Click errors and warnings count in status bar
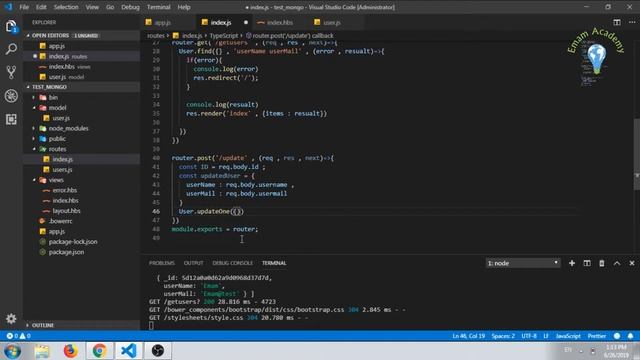The height and width of the screenshot is (360, 640). point(18,336)
